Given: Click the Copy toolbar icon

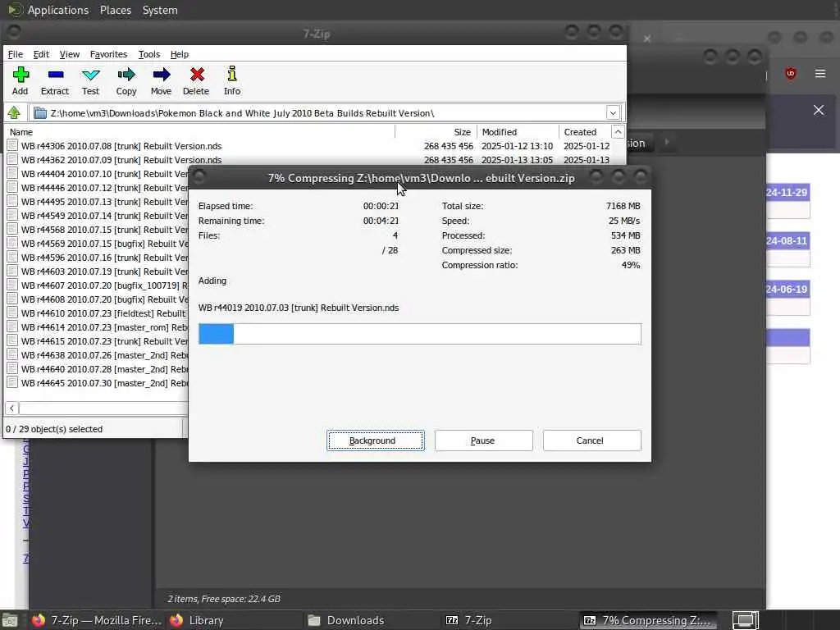Looking at the screenshot, I should (126, 75).
